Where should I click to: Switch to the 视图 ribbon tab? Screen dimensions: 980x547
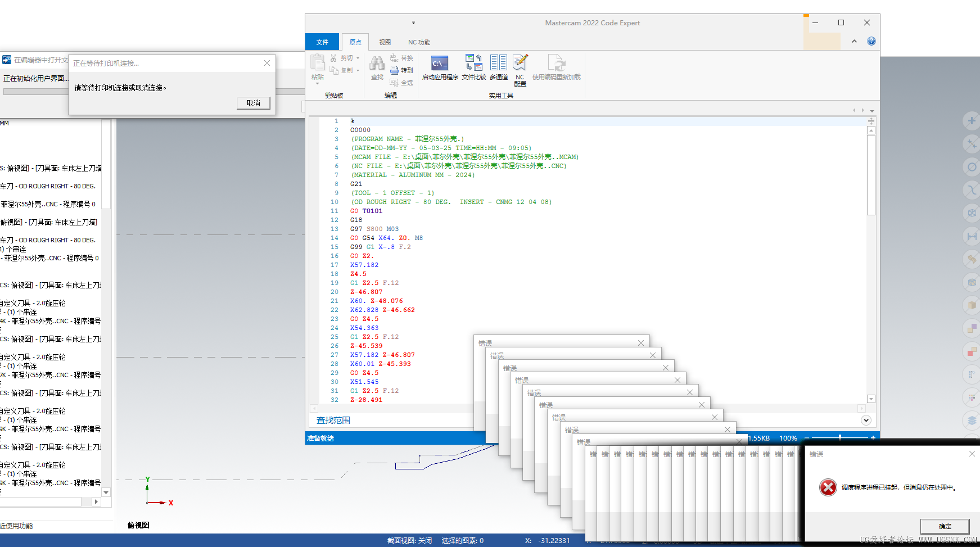pos(385,42)
